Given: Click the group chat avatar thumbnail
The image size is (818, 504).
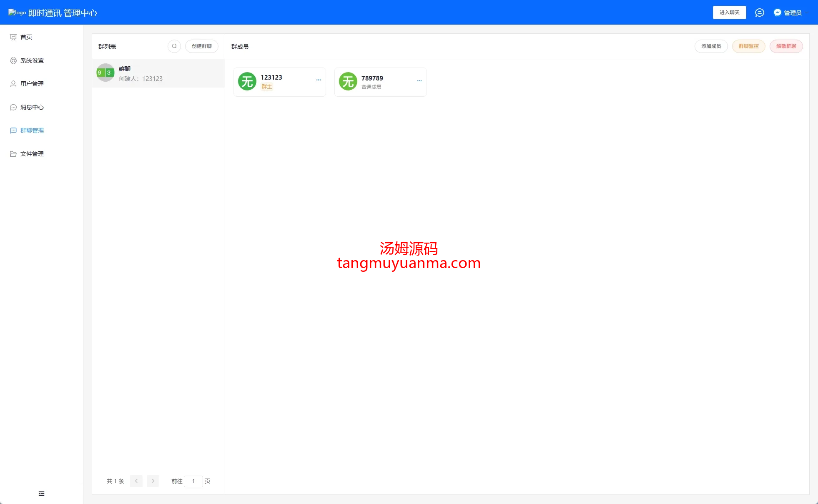Looking at the screenshot, I should 105,73.
